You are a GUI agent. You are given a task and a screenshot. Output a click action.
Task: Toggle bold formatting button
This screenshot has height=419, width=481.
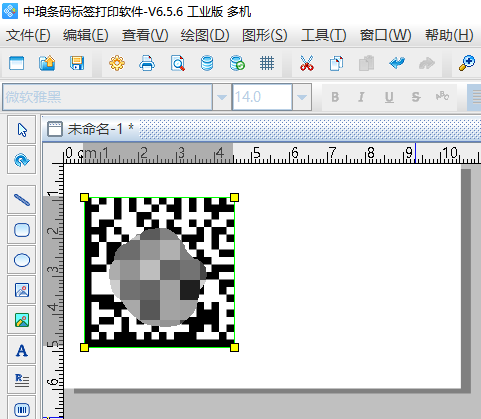click(335, 97)
